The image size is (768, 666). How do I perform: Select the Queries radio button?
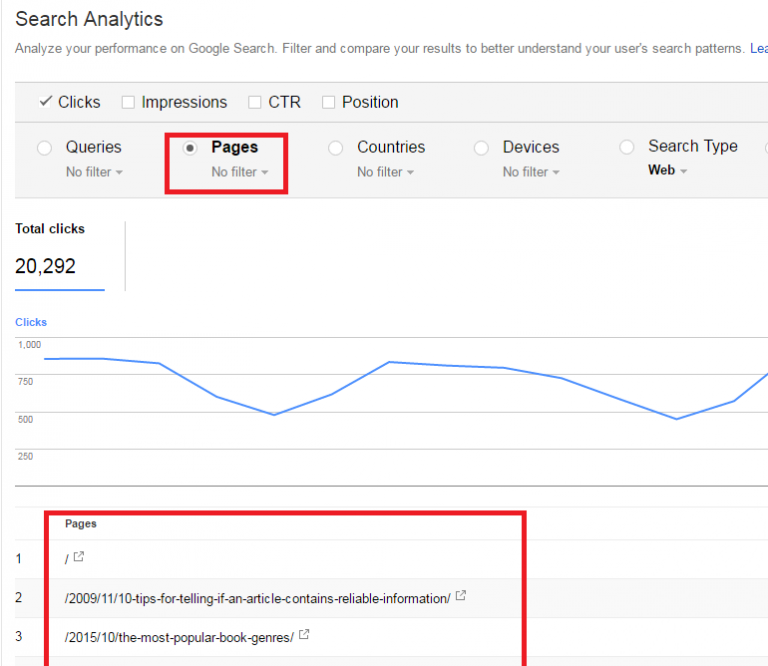click(x=44, y=148)
